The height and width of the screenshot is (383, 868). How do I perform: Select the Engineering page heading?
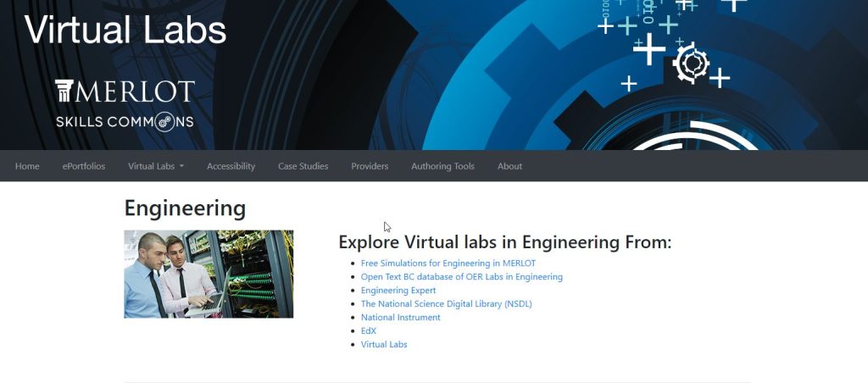click(185, 208)
